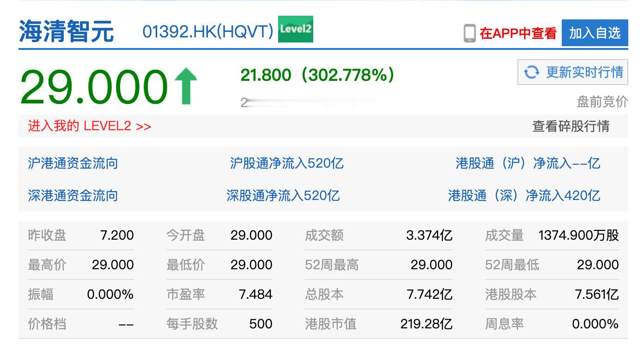Click the 最高价 label
Image resolution: width=644 pixels, height=351 pixels.
coord(47,265)
